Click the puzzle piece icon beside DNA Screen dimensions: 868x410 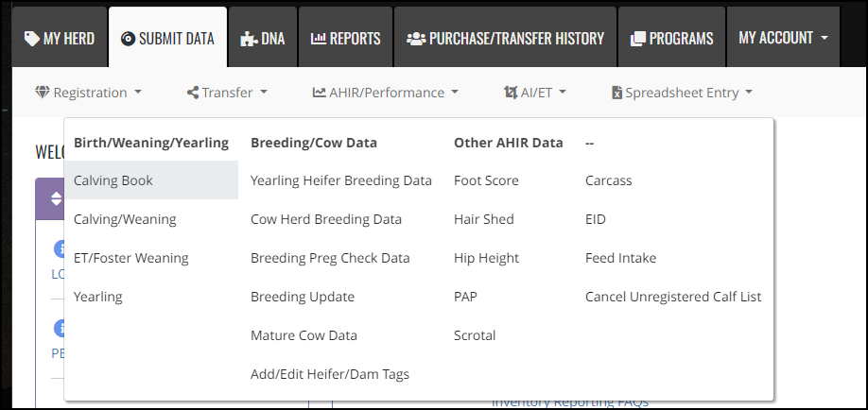[248, 38]
